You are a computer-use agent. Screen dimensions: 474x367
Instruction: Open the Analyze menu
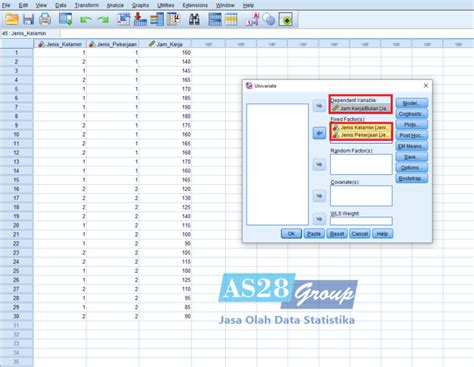click(115, 5)
